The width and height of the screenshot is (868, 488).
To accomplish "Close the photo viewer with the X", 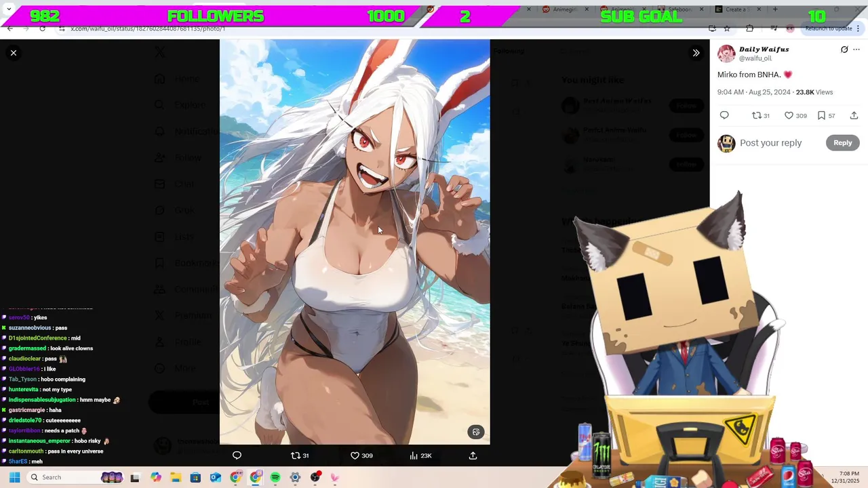I will pyautogui.click(x=14, y=53).
